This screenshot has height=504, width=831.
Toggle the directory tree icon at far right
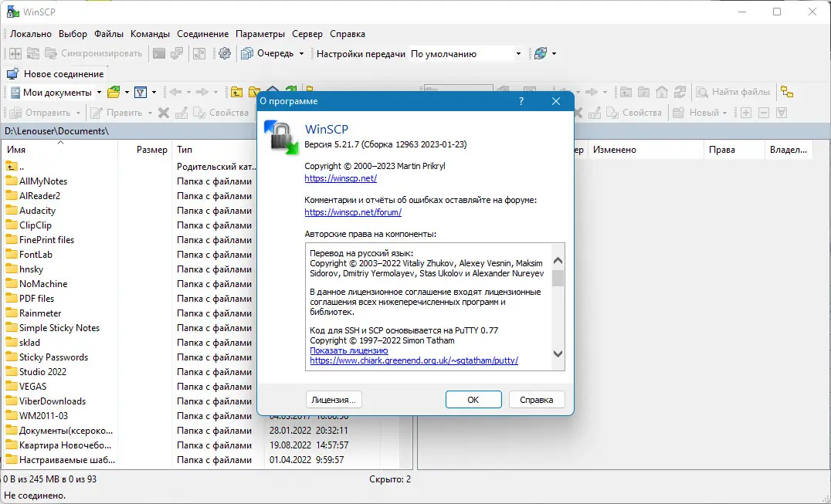(787, 92)
